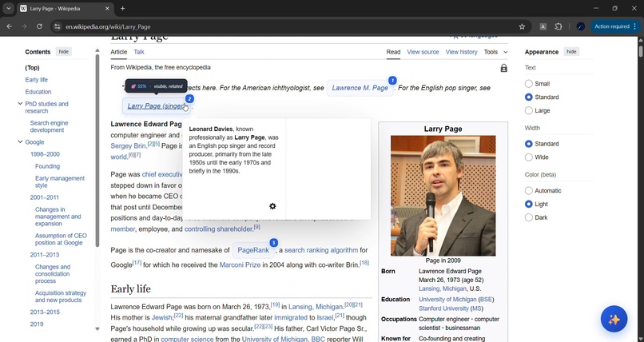The height and width of the screenshot is (342, 644).
Task: Click the address bar URL field
Action: pos(288,26)
